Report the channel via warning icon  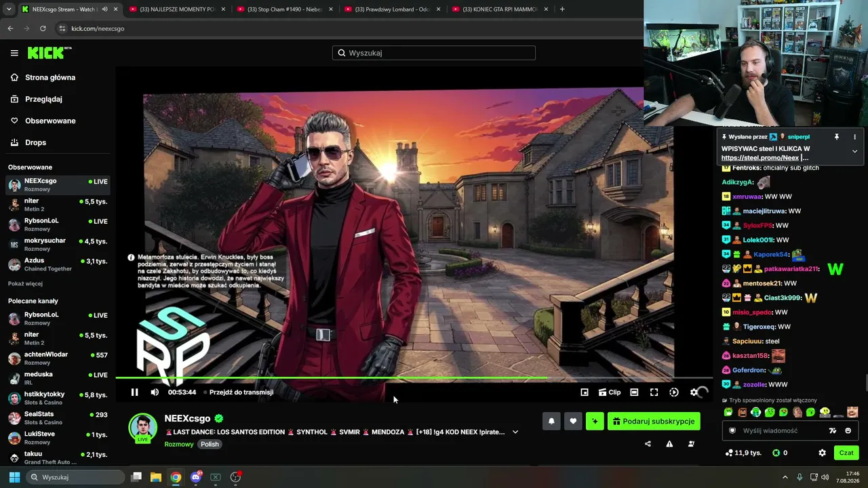point(669,444)
